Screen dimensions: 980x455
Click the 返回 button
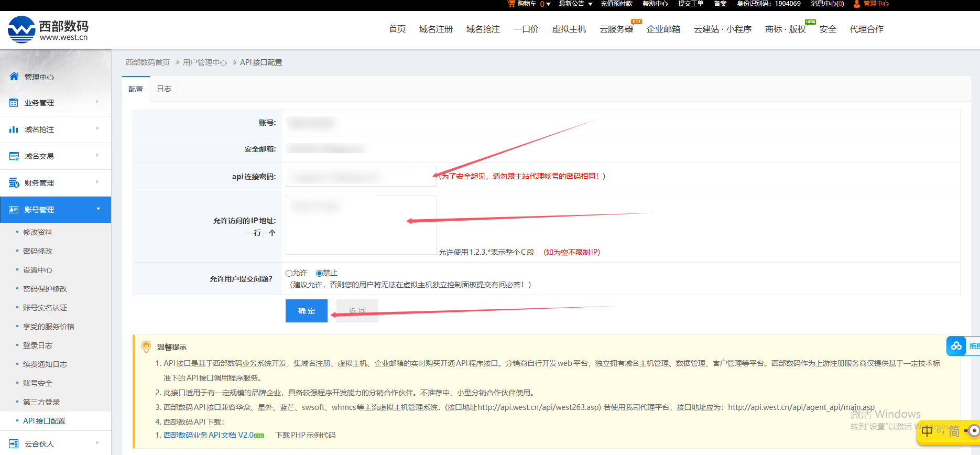coord(357,311)
